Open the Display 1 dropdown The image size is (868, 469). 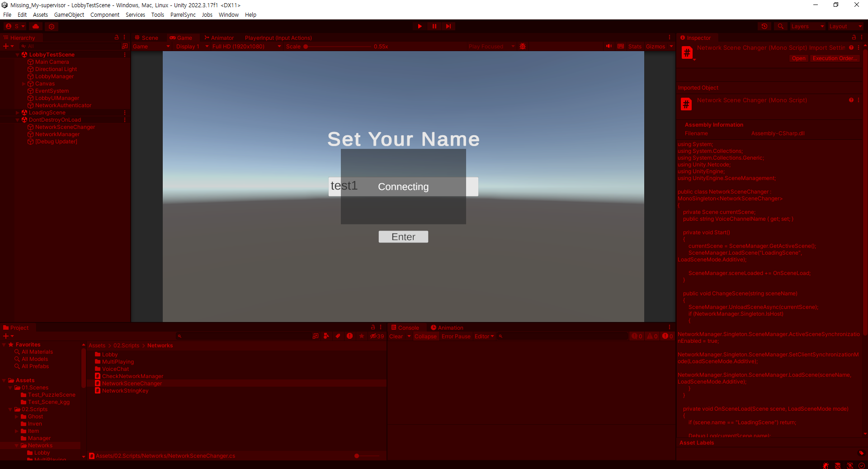[192, 47]
